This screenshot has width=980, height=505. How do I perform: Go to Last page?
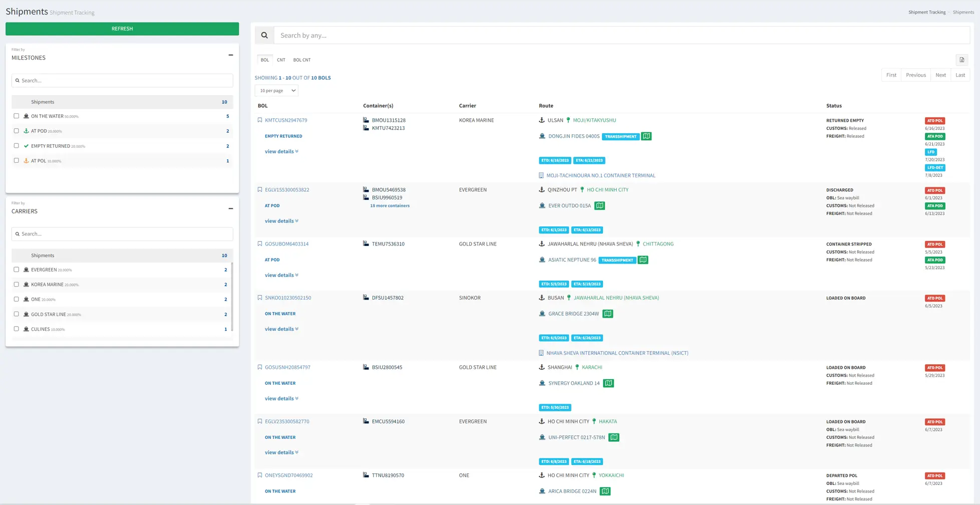[960, 75]
